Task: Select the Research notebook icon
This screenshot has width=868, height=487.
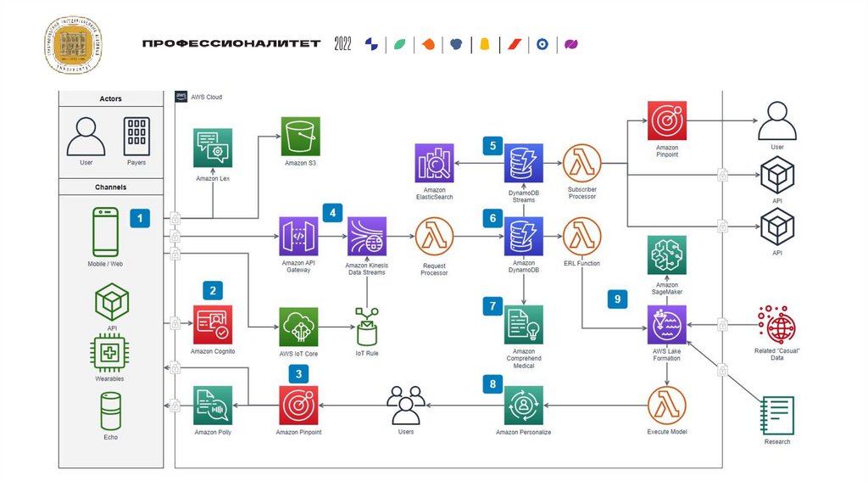Action: coord(777,416)
